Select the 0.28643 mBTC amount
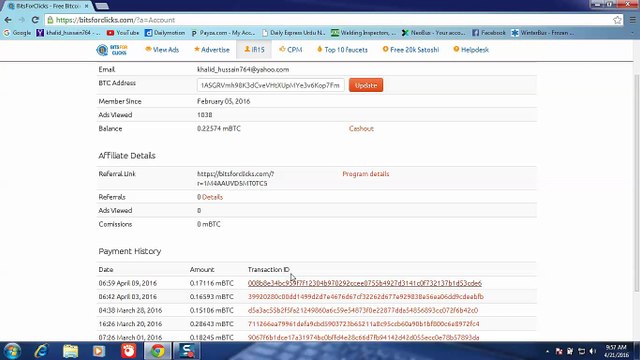This screenshot has height=360, width=640. [211, 324]
